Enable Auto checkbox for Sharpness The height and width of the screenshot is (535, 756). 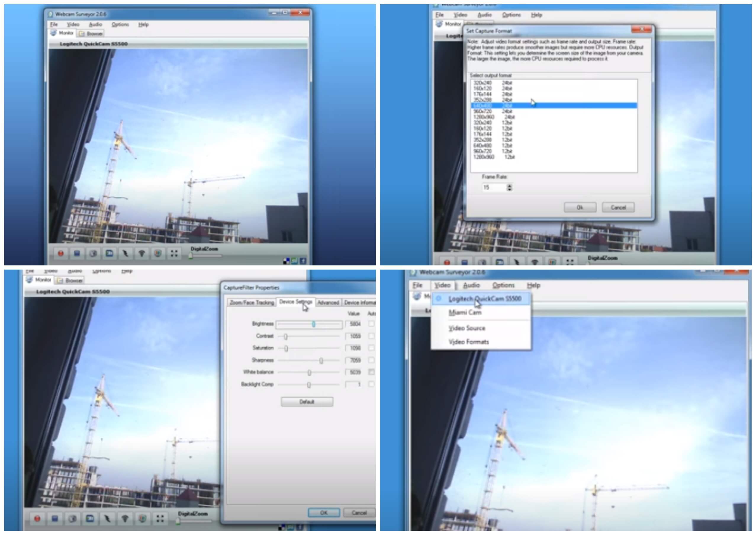[x=371, y=360]
